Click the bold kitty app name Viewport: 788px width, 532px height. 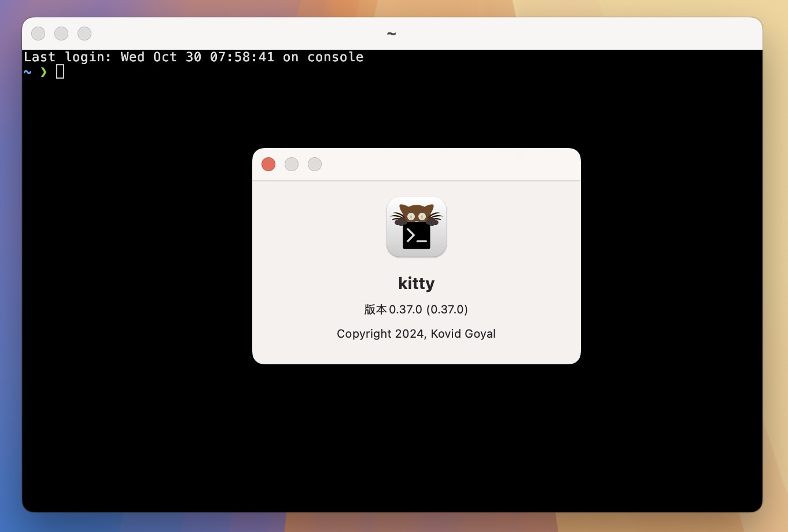coord(417,283)
